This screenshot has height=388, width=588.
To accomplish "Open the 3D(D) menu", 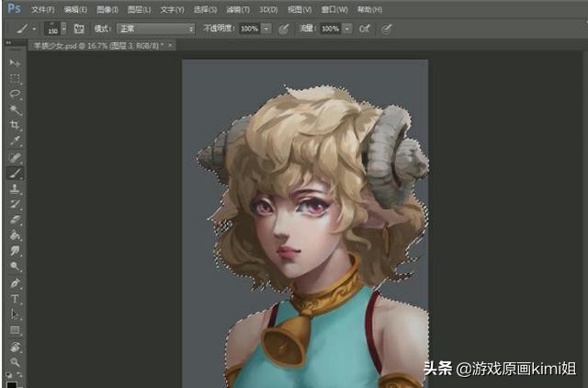I will [268, 9].
